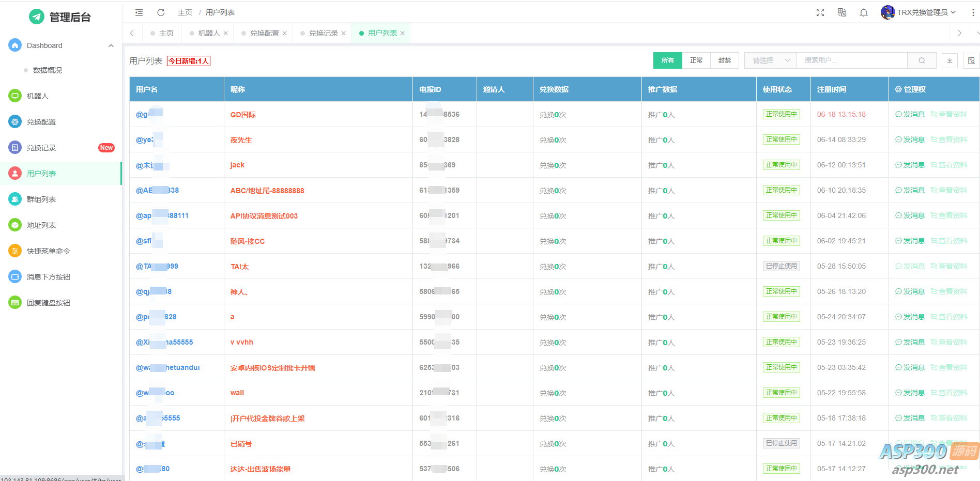Enter fullscreen mode via header icon
Image resolution: width=980 pixels, height=481 pixels.
click(820, 12)
